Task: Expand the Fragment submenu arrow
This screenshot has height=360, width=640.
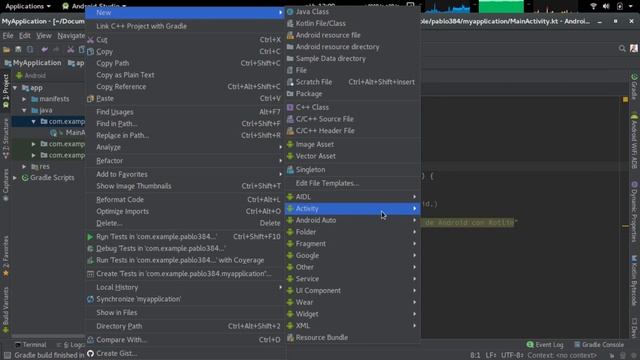Action: (414, 244)
